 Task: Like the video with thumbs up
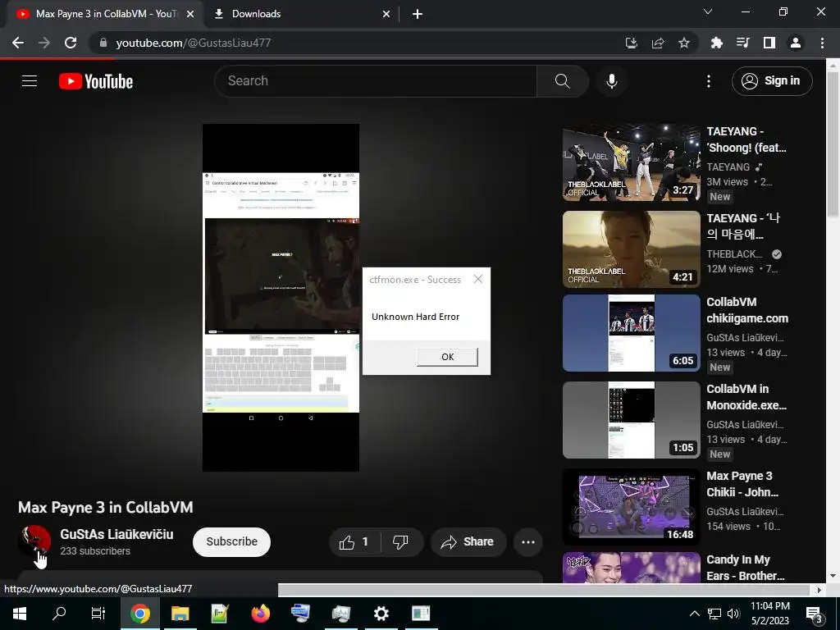click(354, 542)
